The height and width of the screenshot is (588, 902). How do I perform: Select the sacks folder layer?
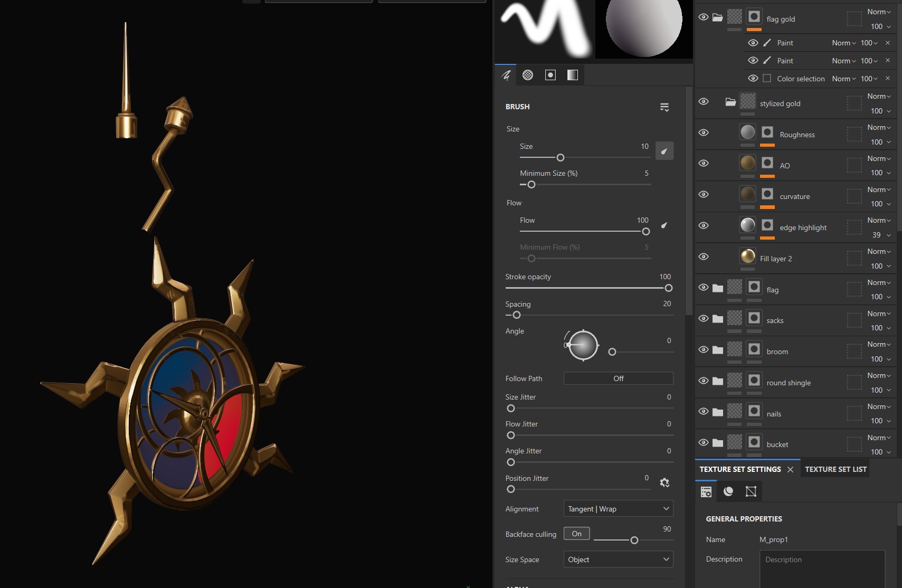pyautogui.click(x=796, y=320)
